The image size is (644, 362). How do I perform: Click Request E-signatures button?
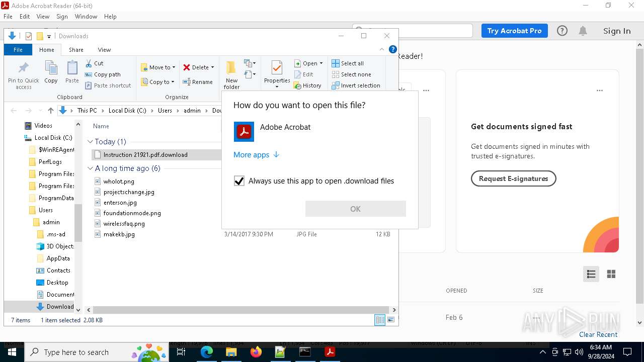click(514, 178)
